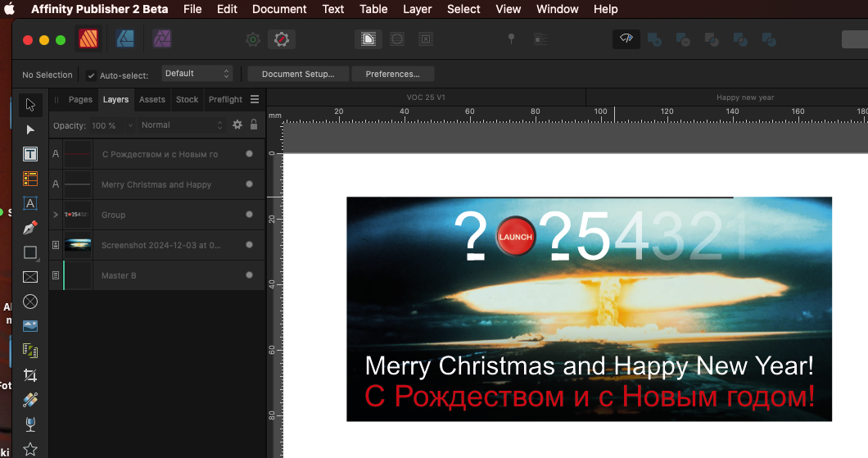The image size is (868, 458).
Task: Hide the Merry Christmas text layer
Action: [x=249, y=184]
